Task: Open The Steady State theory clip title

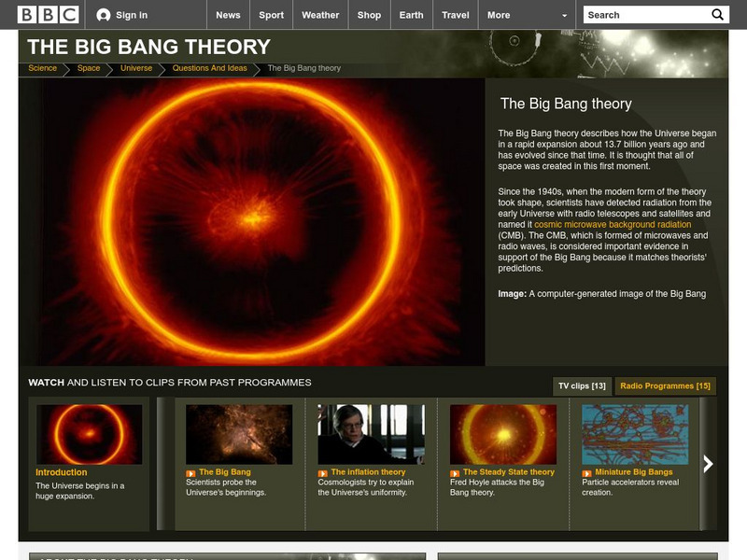Action: 509,472
